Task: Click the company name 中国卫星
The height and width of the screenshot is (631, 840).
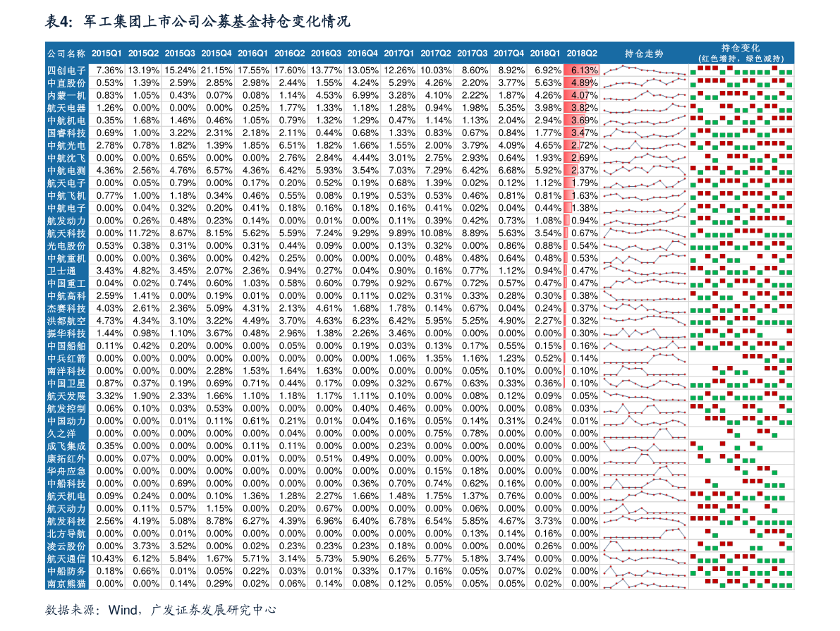Action: click(x=66, y=384)
